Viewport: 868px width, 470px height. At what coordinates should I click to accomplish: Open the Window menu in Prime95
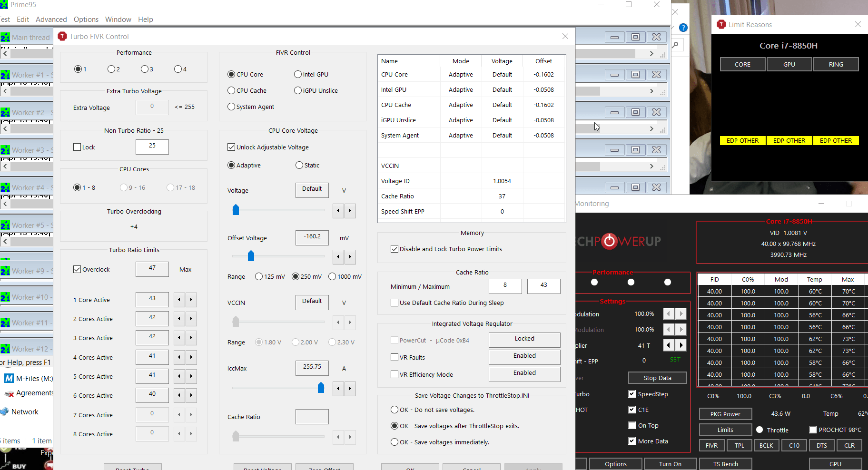[118, 20]
